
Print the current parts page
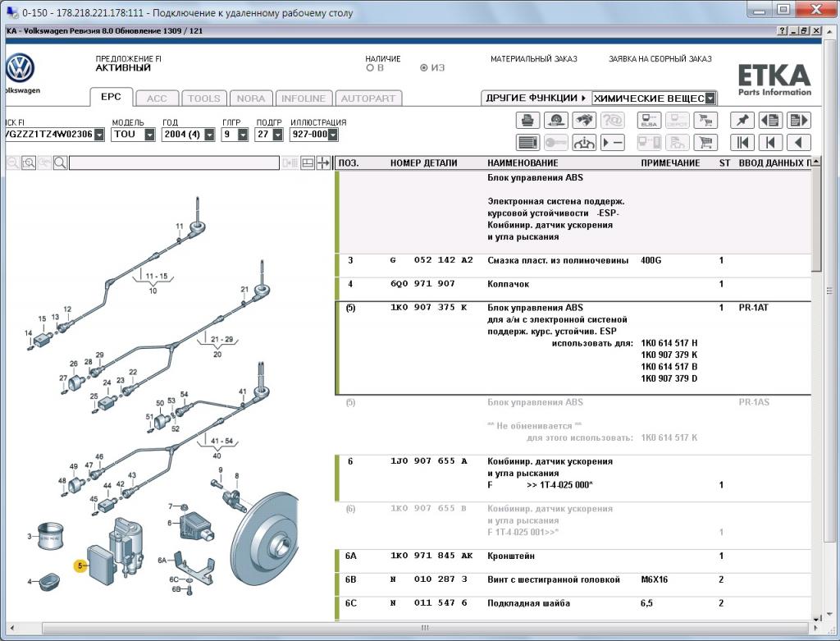click(x=527, y=120)
